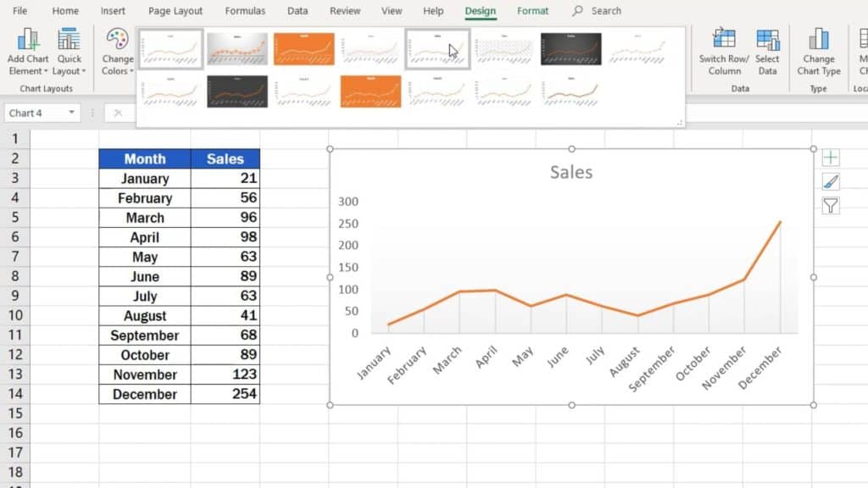Click the September axis label in chart
Screen dimensions: 868x488
652,369
